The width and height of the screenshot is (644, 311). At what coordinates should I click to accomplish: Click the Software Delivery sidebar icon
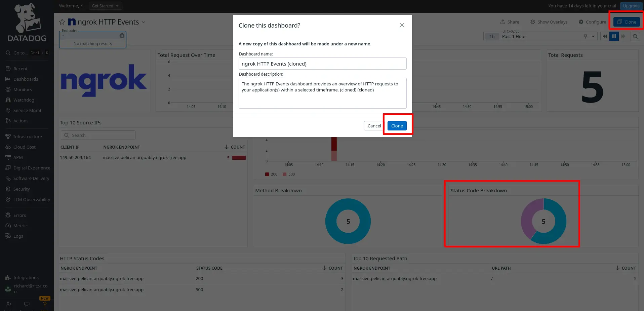tap(8, 178)
